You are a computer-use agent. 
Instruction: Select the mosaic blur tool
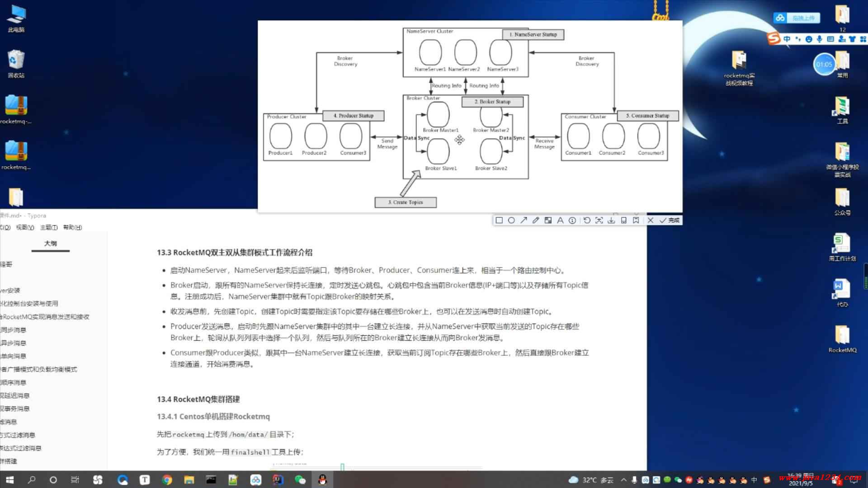click(x=548, y=221)
